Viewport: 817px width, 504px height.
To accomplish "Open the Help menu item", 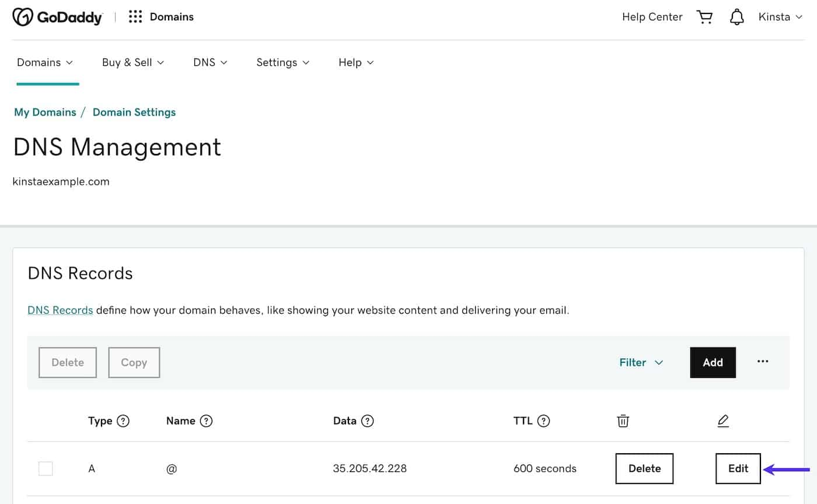I will click(355, 62).
